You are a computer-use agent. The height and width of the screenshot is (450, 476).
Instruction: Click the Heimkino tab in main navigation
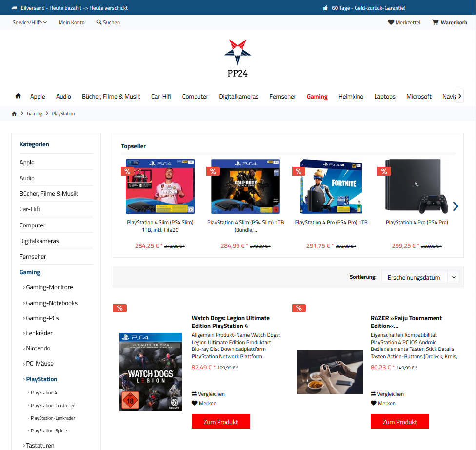[351, 96]
